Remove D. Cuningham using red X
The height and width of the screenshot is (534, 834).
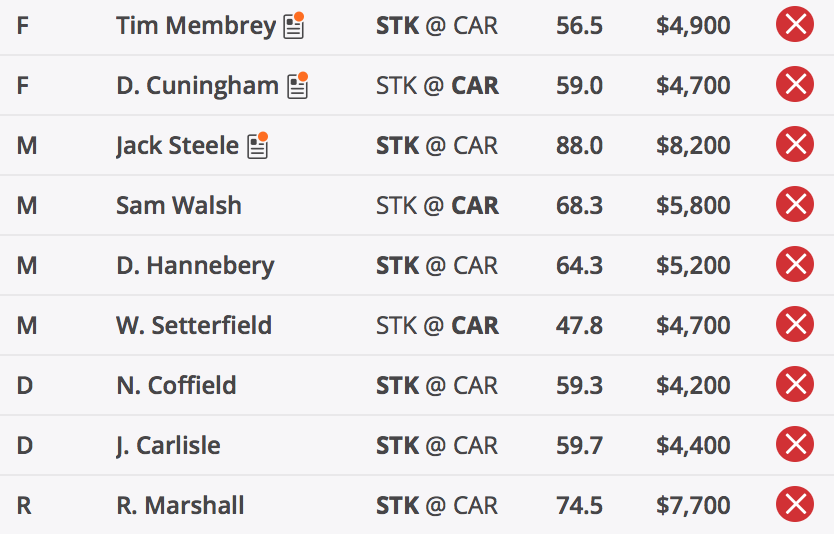pyautogui.click(x=795, y=85)
